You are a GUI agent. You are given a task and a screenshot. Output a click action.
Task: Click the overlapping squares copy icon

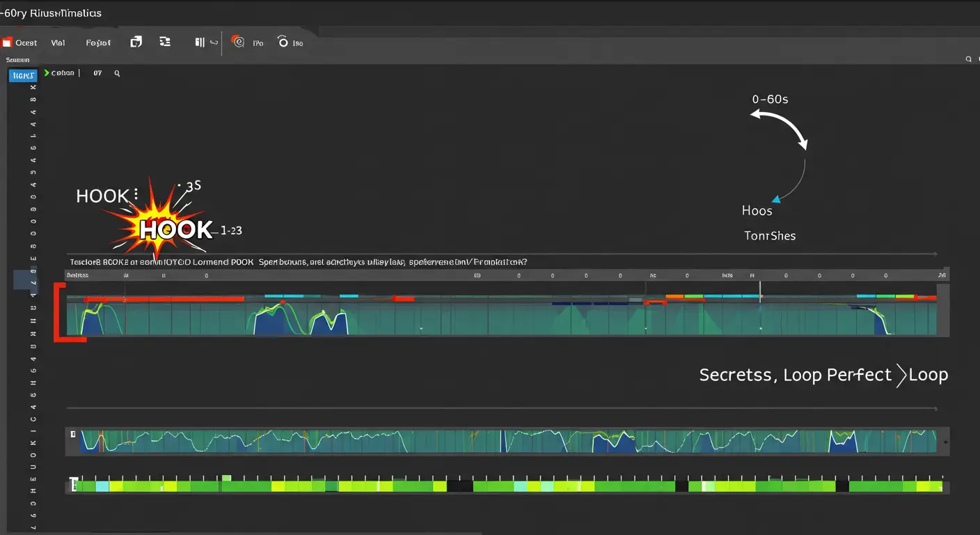pos(136,42)
